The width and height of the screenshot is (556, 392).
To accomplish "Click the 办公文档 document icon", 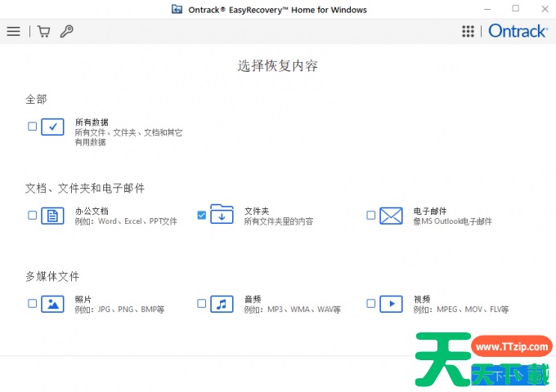I will [x=52, y=216].
